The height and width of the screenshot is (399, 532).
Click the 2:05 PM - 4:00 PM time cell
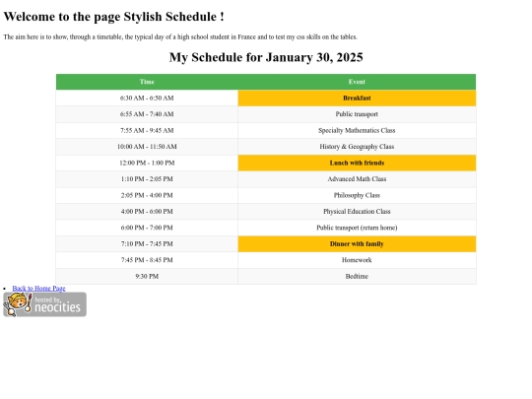147,195
